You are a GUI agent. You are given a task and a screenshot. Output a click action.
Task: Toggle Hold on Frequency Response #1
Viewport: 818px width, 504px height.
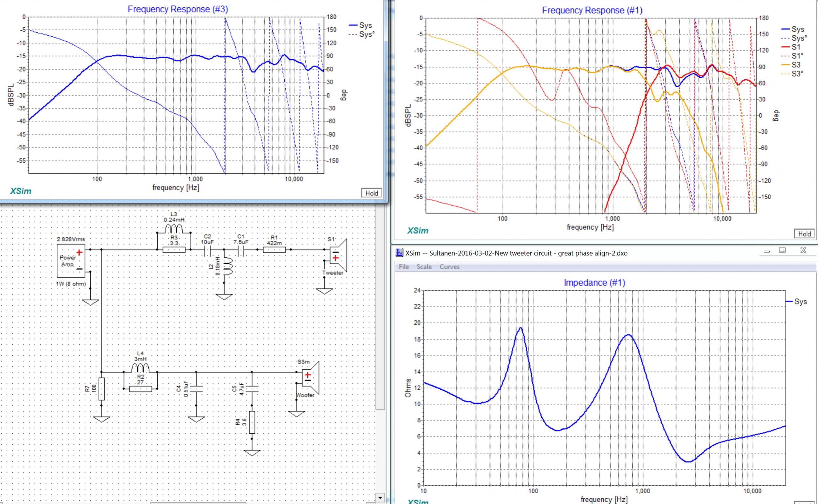click(804, 234)
